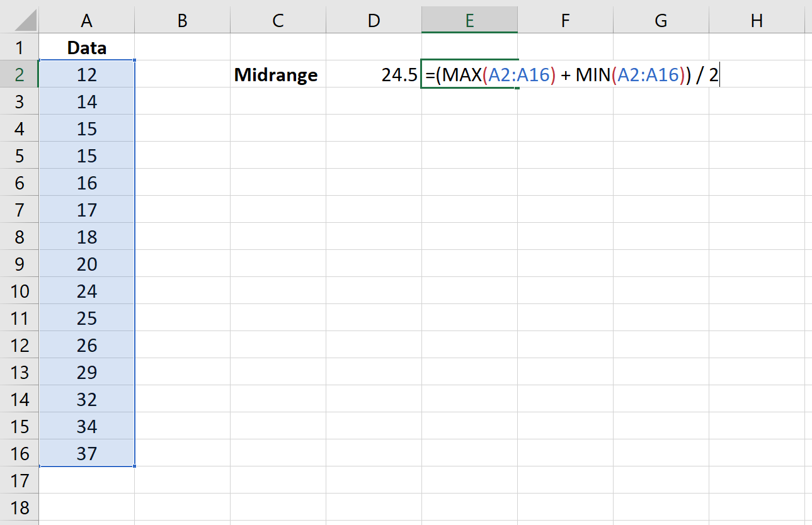This screenshot has width=812, height=525.
Task: Click the cell showing 24.5
Action: pyautogui.click(x=374, y=74)
